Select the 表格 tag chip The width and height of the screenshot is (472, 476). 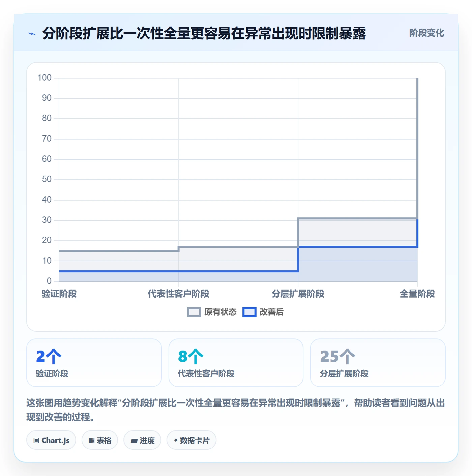(100, 440)
